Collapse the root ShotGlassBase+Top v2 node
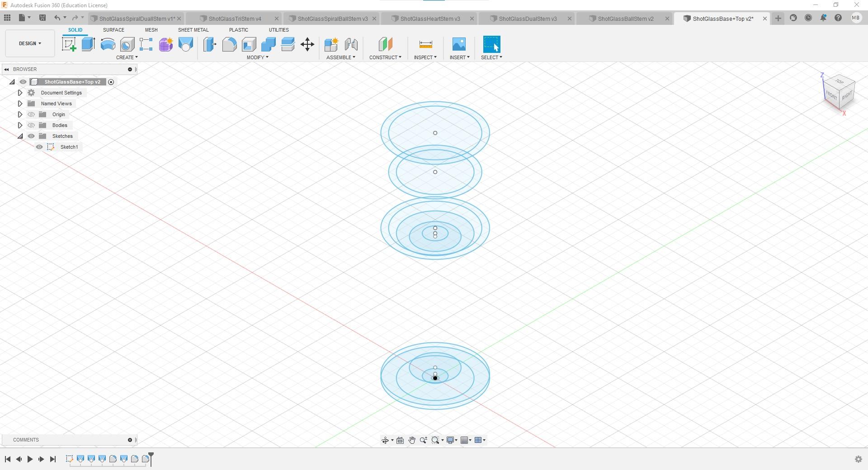Image resolution: width=868 pixels, height=470 pixels. click(x=12, y=82)
